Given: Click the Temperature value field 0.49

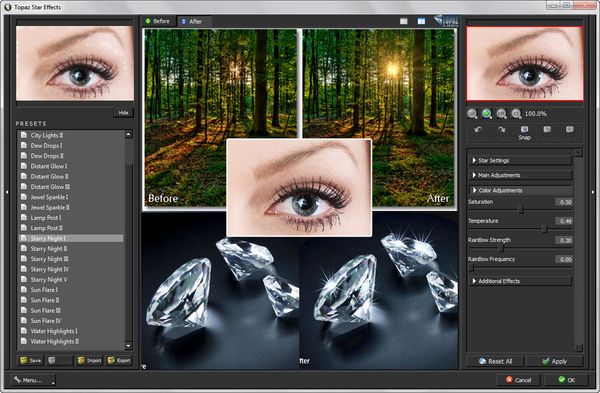Looking at the screenshot, I should click(x=564, y=221).
